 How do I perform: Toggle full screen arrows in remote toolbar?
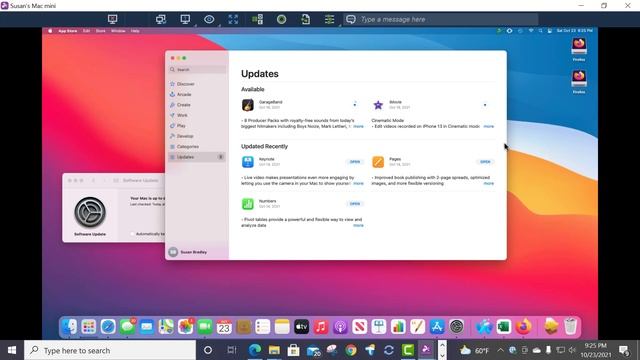pyautogui.click(x=233, y=19)
